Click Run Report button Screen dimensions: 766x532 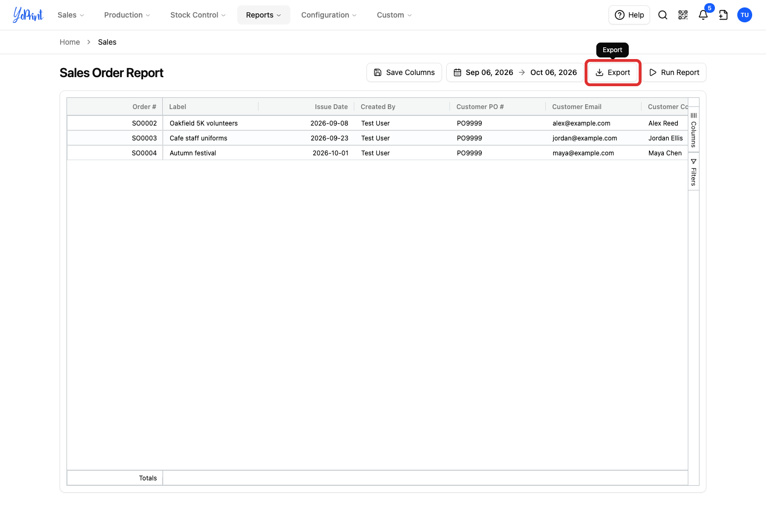[x=674, y=72]
